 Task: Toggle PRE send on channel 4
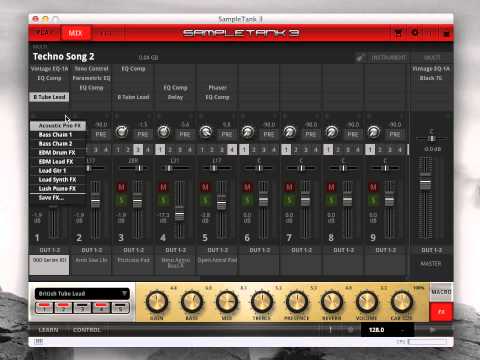[185, 134]
